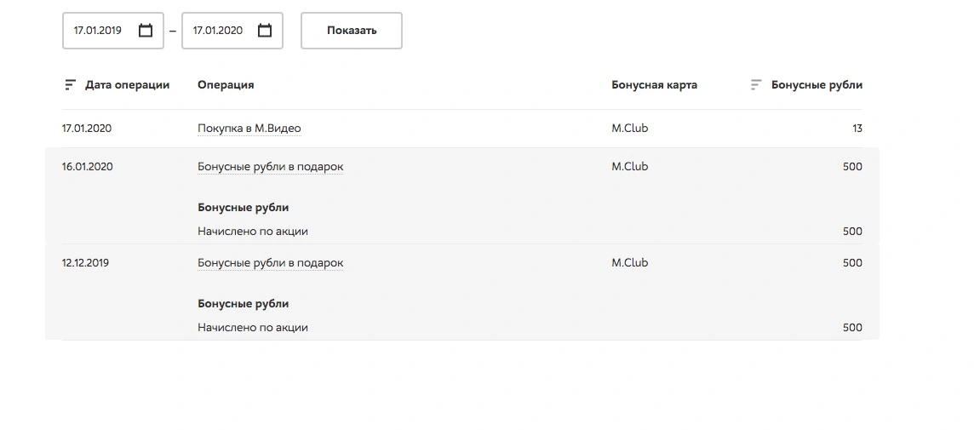Click the Операция column header
This screenshot has height=430, width=980.
click(226, 84)
